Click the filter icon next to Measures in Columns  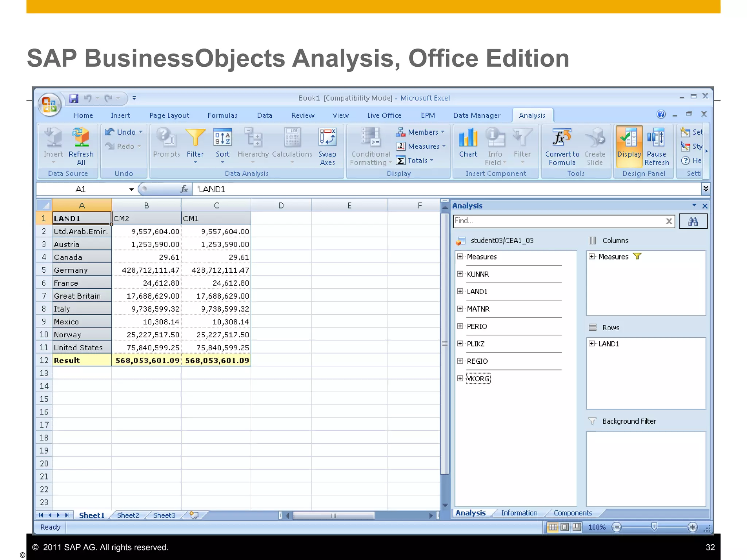pyautogui.click(x=637, y=256)
